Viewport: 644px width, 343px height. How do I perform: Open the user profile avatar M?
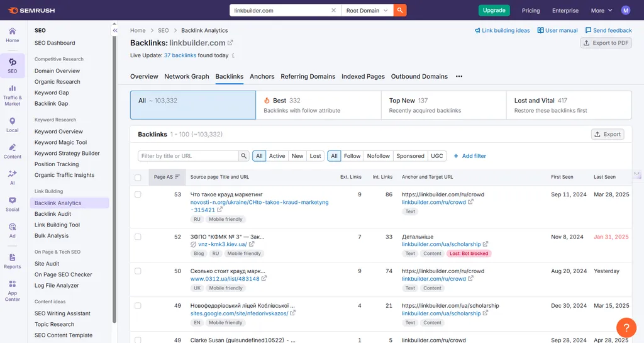point(626,10)
